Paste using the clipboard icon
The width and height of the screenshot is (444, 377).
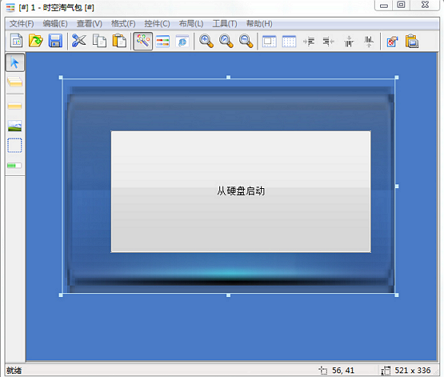pos(119,41)
